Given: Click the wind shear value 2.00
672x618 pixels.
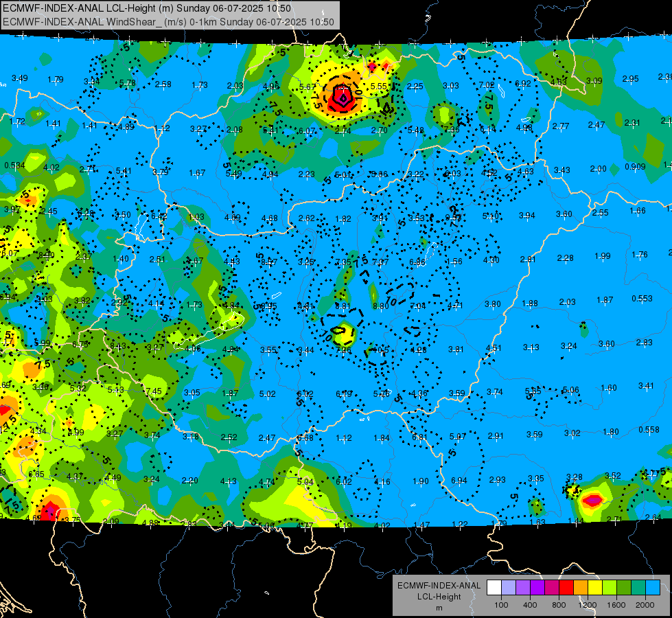Looking at the screenshot, I should coord(599,169).
